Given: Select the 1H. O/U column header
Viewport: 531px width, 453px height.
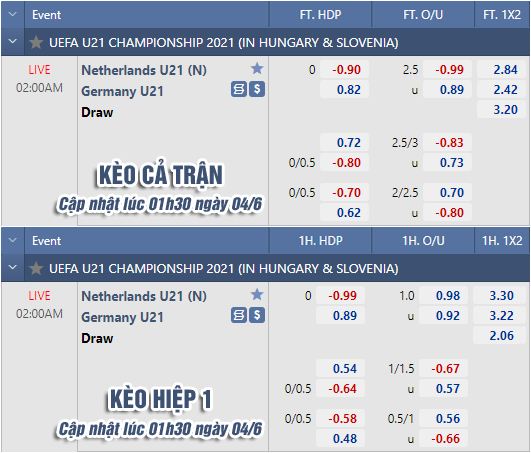Looking at the screenshot, I should 423,240.
